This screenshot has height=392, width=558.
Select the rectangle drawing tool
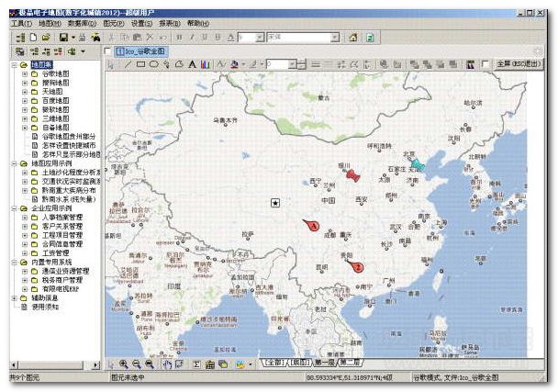click(141, 64)
